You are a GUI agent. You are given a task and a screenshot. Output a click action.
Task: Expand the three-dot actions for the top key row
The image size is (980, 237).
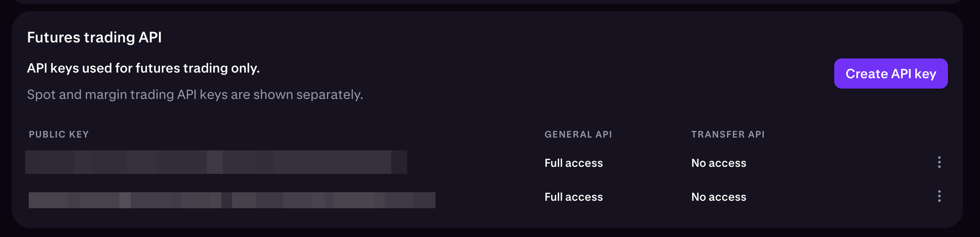(939, 163)
